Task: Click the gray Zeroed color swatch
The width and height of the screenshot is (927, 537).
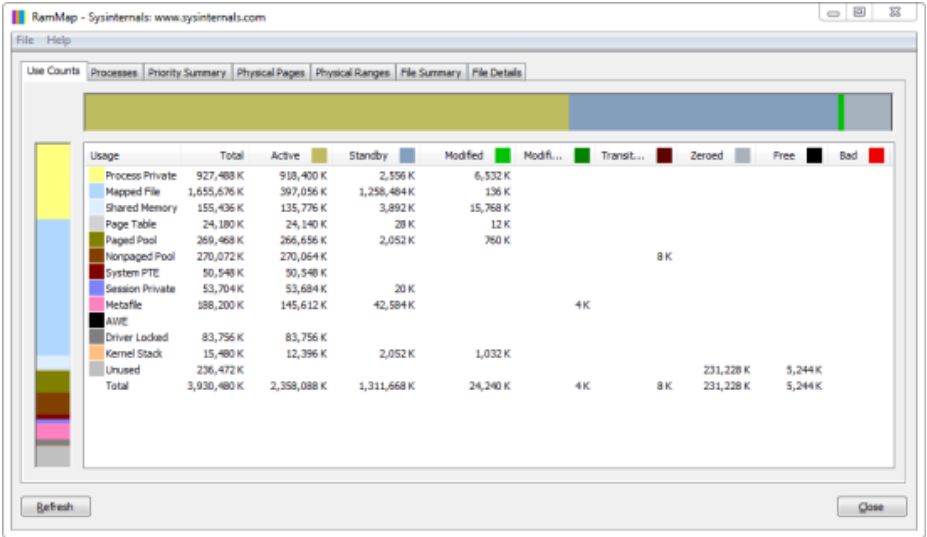Action: 743,156
